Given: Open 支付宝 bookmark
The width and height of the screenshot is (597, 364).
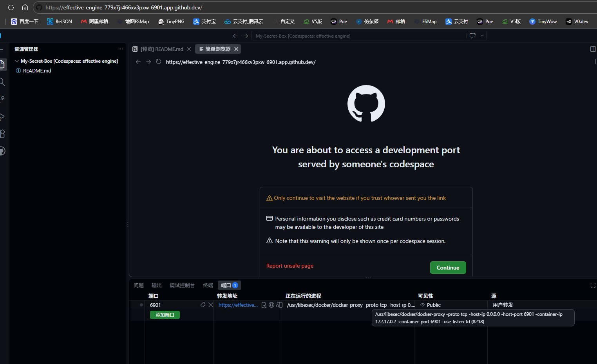Looking at the screenshot, I should (204, 22).
